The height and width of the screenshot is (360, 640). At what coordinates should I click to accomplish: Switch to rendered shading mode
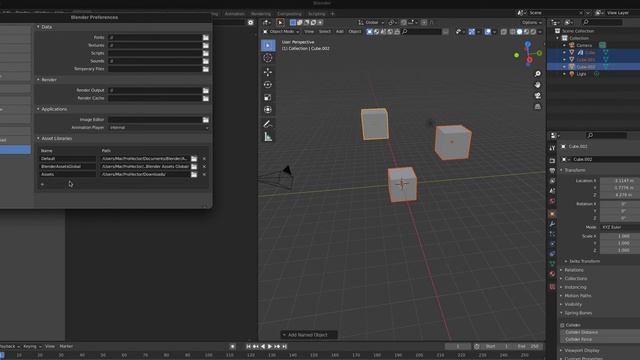(x=533, y=32)
